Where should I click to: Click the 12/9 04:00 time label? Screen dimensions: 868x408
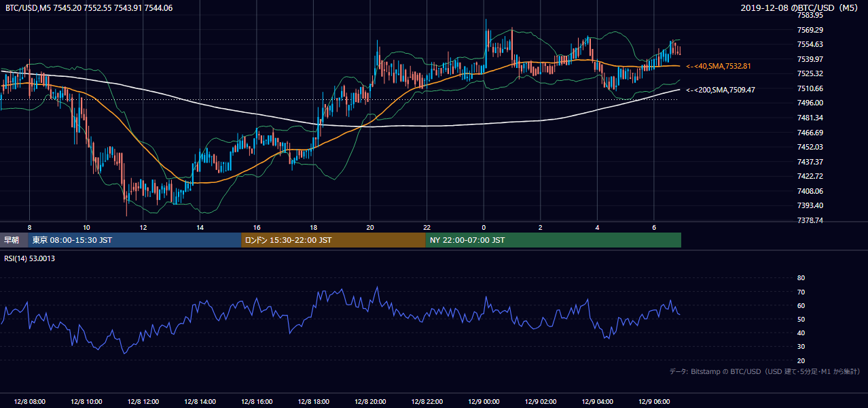(x=597, y=401)
